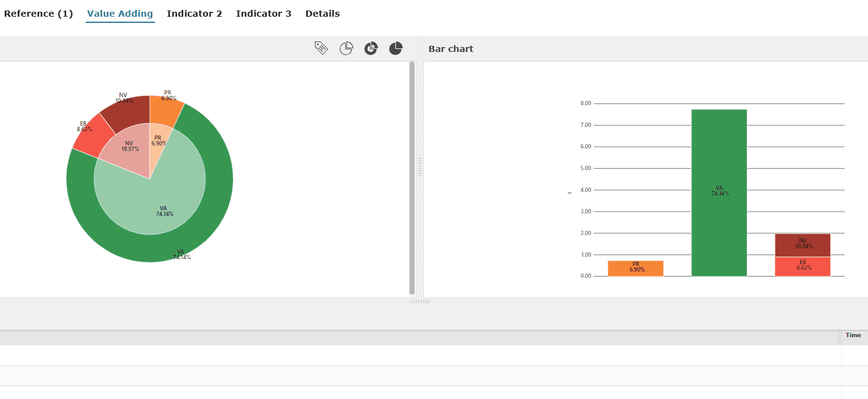
Task: Click the label tag icon above the pie chart
Action: point(321,48)
